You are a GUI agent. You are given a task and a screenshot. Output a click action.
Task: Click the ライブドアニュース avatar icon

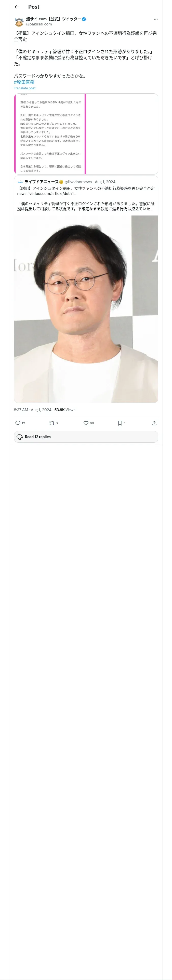[x=20, y=182]
